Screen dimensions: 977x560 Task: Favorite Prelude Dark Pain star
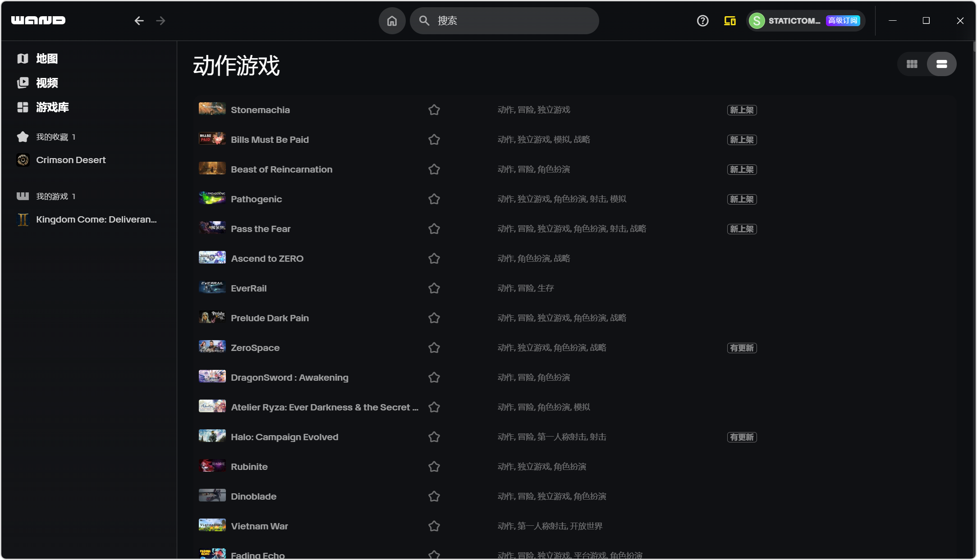pos(434,318)
